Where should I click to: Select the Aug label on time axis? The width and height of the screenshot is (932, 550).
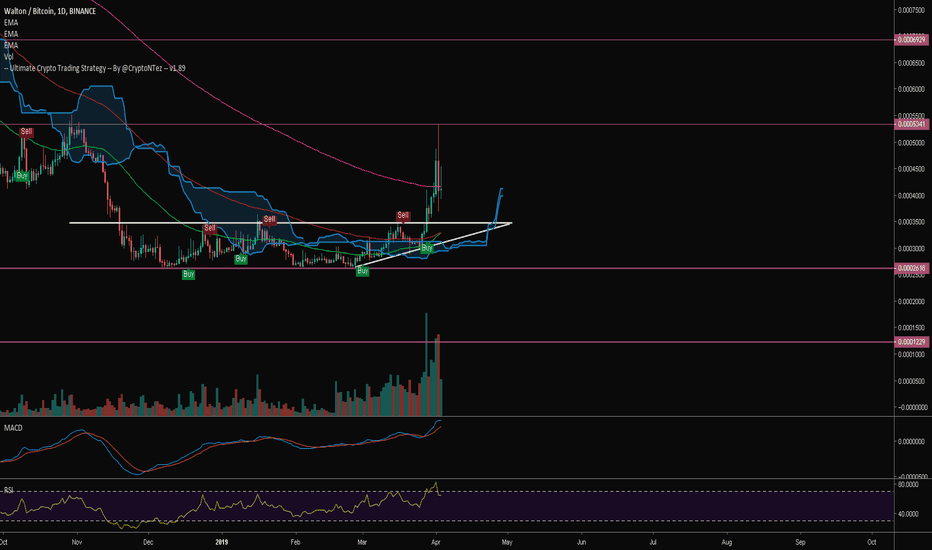pos(726,542)
